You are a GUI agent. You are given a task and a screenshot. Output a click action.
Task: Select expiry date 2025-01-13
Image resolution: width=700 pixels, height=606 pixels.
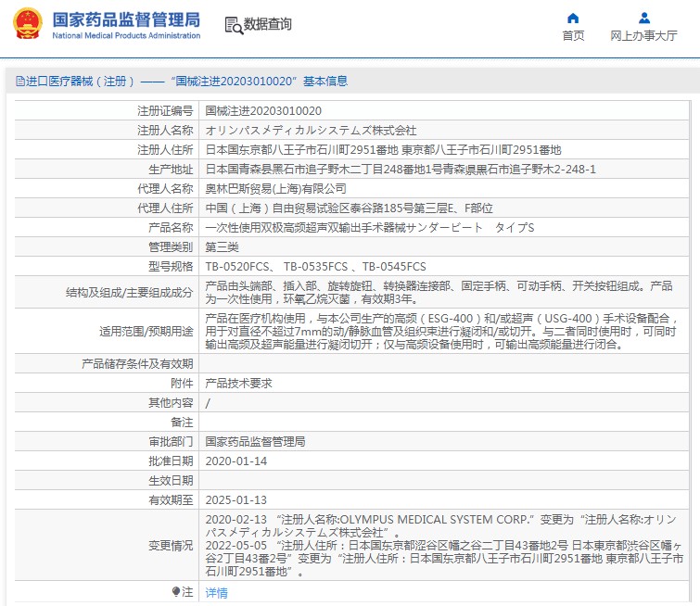coord(236,500)
